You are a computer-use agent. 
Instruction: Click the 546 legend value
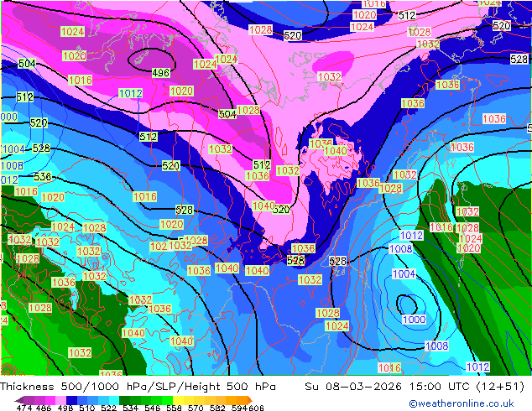coord(152,408)
